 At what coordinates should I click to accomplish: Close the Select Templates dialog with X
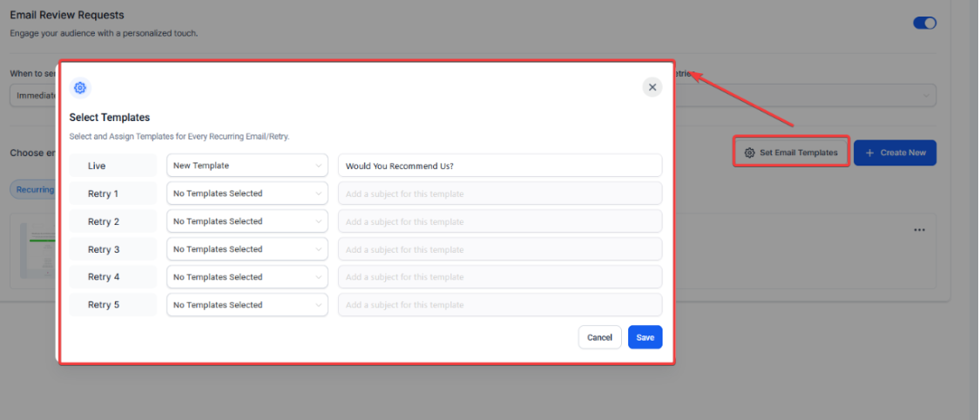(652, 87)
